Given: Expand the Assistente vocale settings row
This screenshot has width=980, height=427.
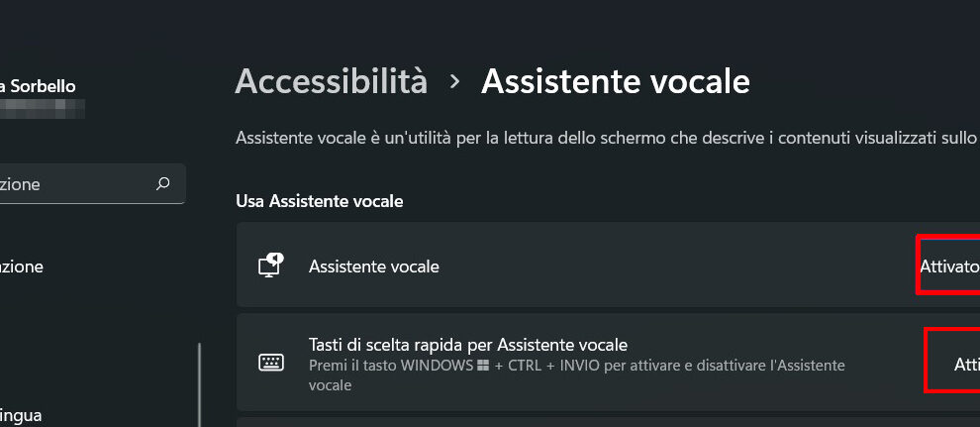Looking at the screenshot, I should pos(594,266).
